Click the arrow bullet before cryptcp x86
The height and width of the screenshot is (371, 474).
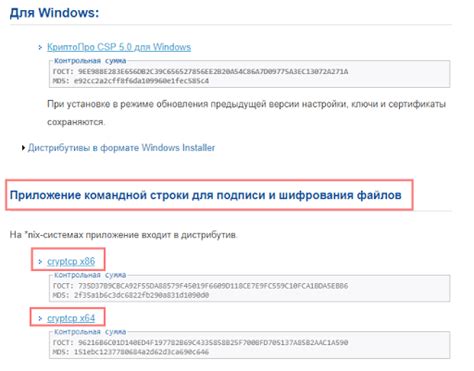pyautogui.click(x=40, y=262)
